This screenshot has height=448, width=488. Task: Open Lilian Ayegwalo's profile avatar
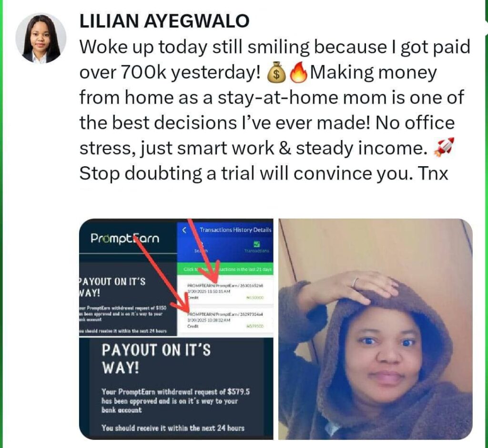tap(41, 38)
